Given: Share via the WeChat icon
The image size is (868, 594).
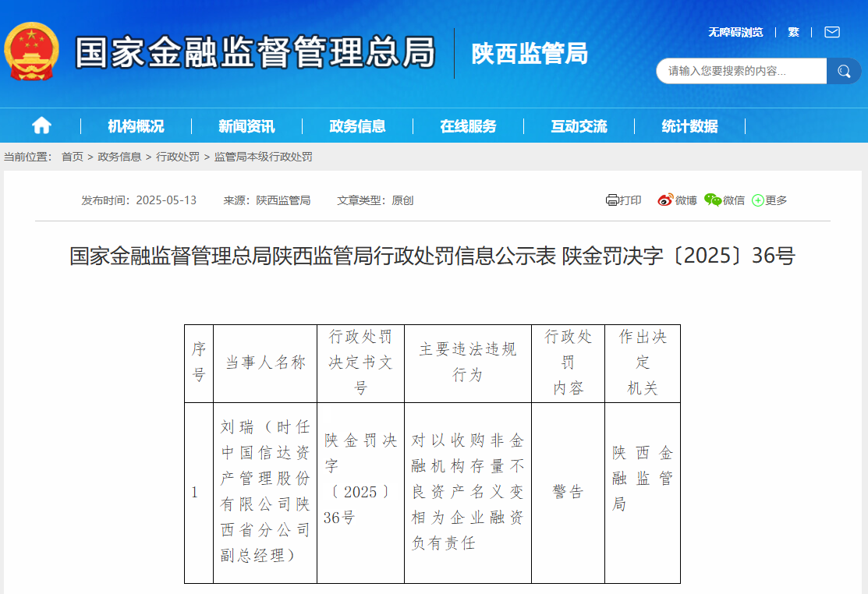Looking at the screenshot, I should click(x=713, y=200).
